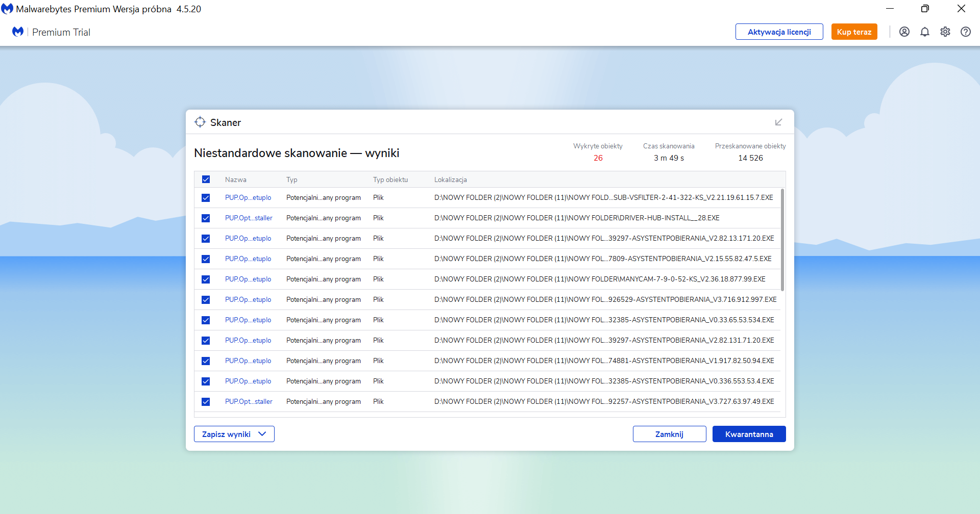Click the scan time value 3 m 49 s
980x514 pixels.
pos(669,158)
